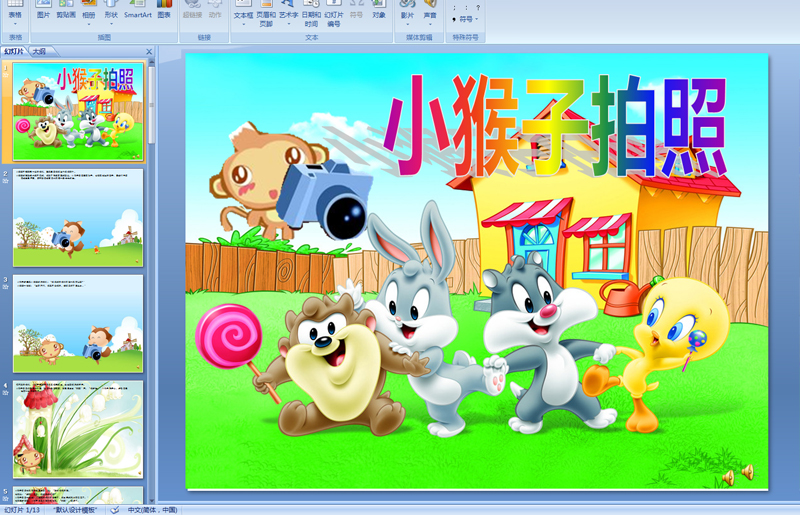800x515 pixels.
Task: Insert a picture with 图片
Action: pos(43,10)
